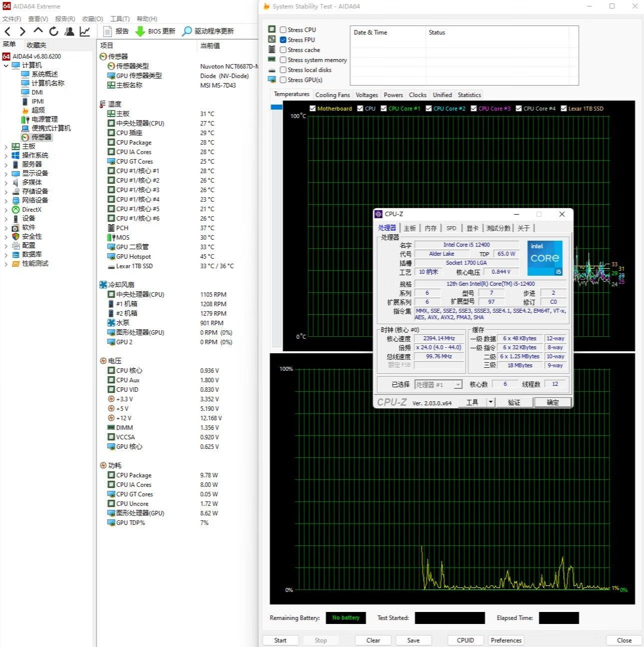Open 内存 tab in CPU-Z
This screenshot has width=644, height=647.
pyautogui.click(x=430, y=228)
